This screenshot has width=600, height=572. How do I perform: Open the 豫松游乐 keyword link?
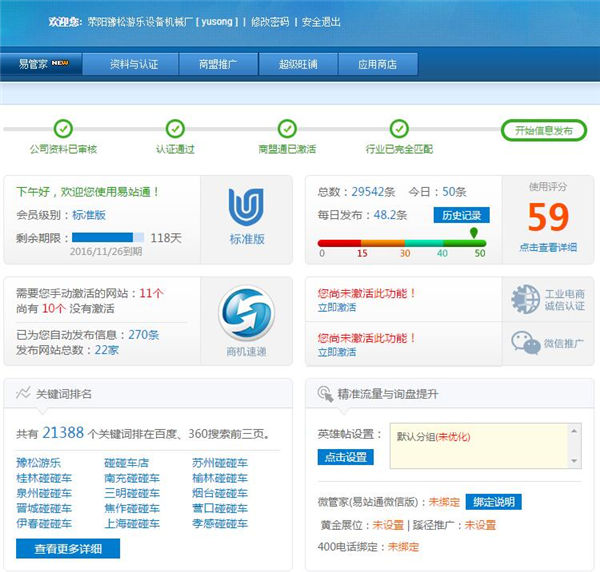tap(38, 463)
